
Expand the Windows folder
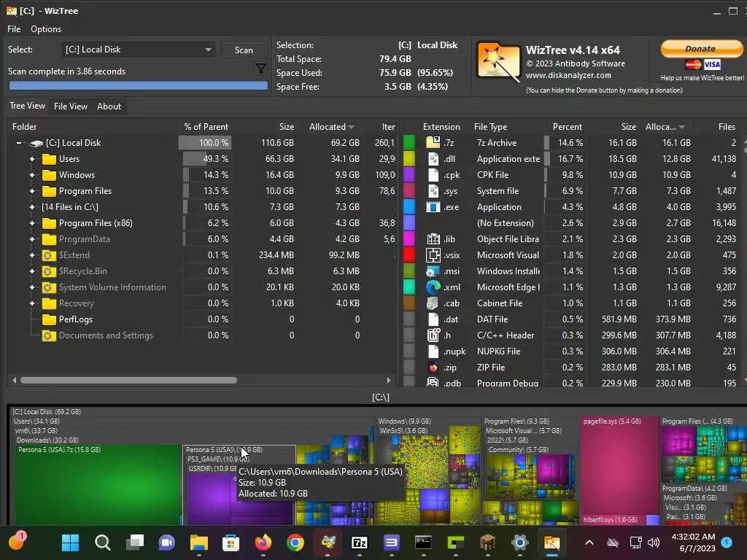coord(32,175)
